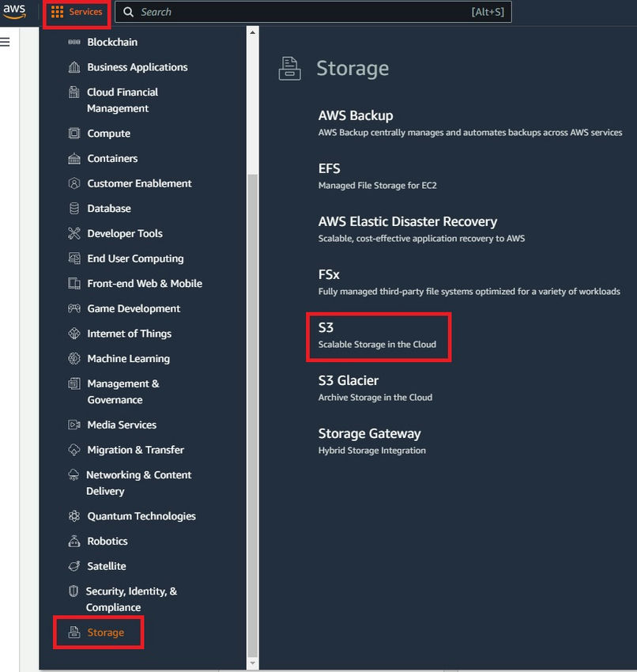Open the Game Development category
This screenshot has height=672, width=637.
pos(134,308)
